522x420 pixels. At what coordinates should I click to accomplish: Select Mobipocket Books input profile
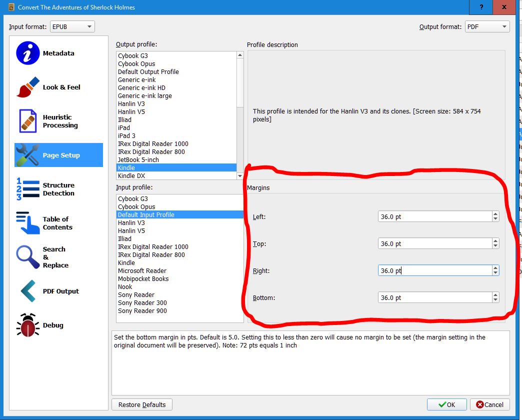click(x=180, y=279)
